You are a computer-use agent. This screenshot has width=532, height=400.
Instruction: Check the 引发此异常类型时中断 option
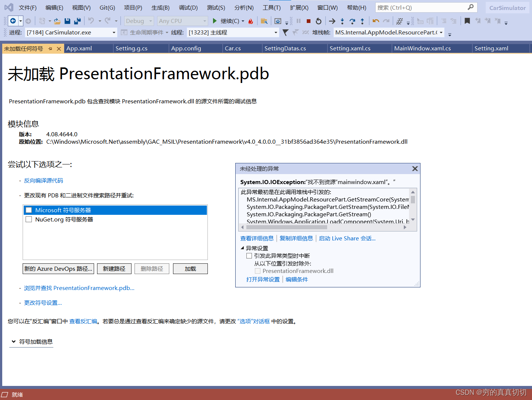249,256
